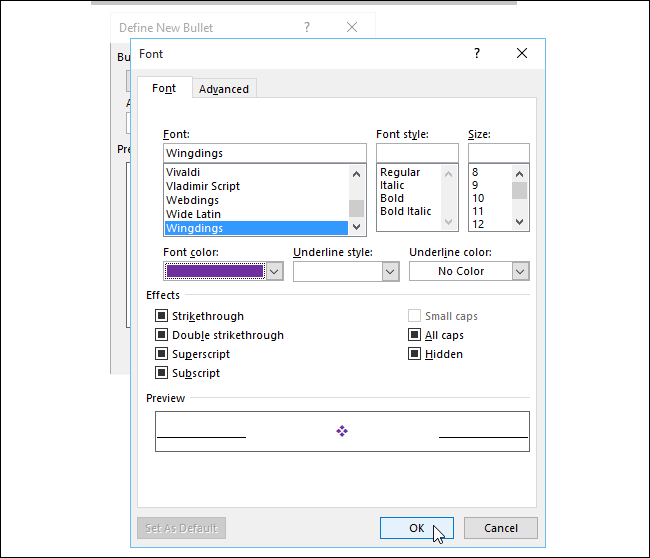The image size is (650, 558).
Task: Close the Font dialog with the X
Action: pos(522,53)
